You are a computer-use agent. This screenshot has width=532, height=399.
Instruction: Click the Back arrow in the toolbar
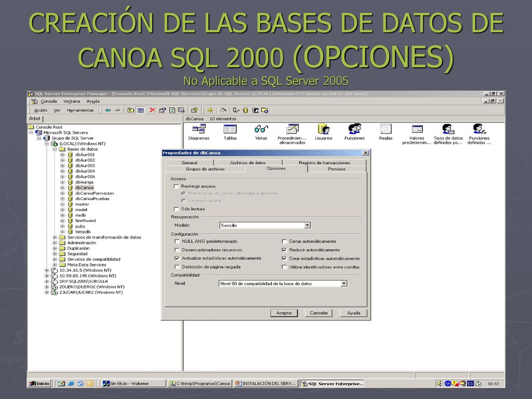point(108,110)
